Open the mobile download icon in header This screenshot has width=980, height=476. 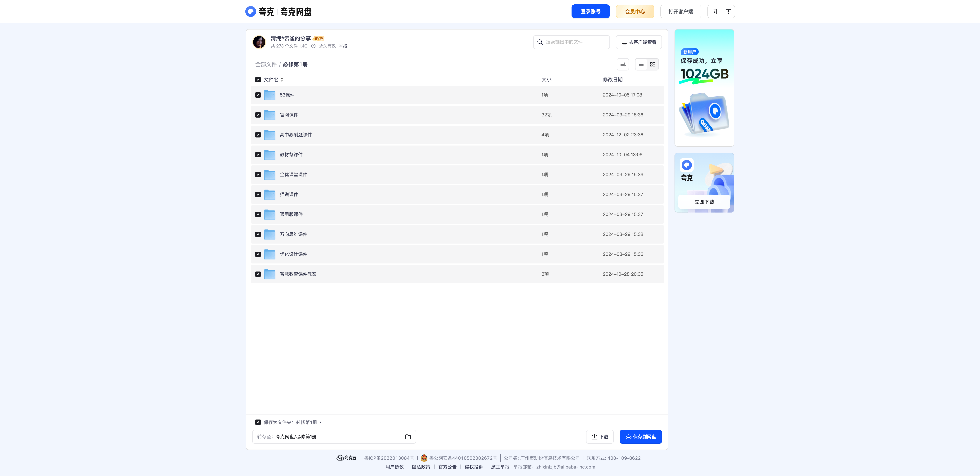[715, 11]
